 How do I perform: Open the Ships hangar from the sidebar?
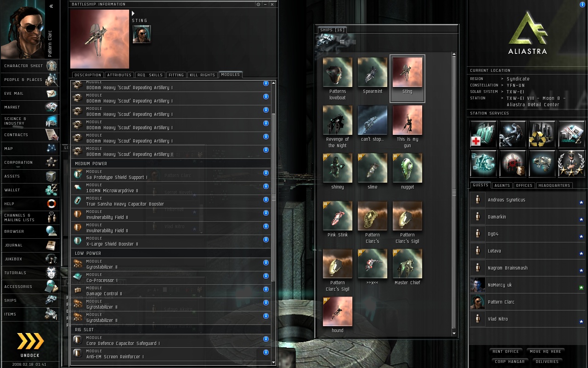point(30,300)
